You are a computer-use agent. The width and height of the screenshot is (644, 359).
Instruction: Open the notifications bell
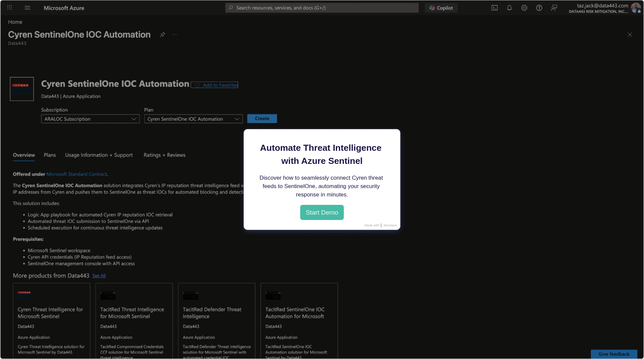coord(509,8)
